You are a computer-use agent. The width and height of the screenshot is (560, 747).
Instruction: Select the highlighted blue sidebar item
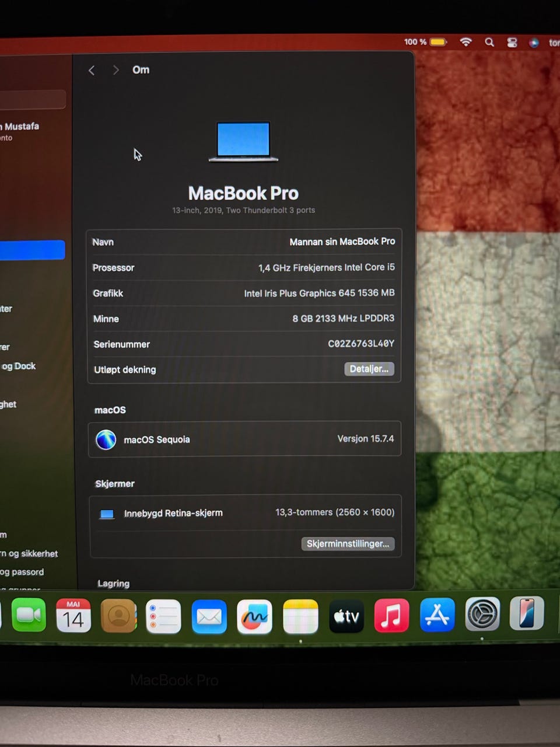pyautogui.click(x=32, y=250)
